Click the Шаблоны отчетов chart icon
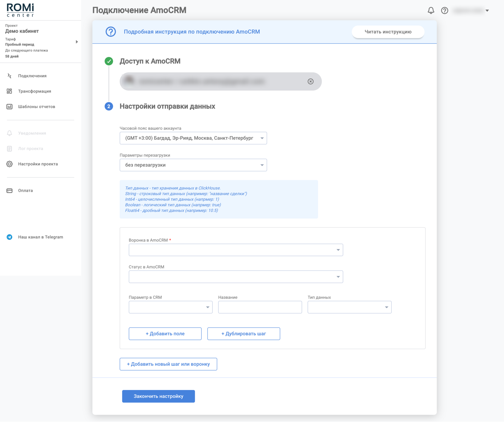 point(10,107)
